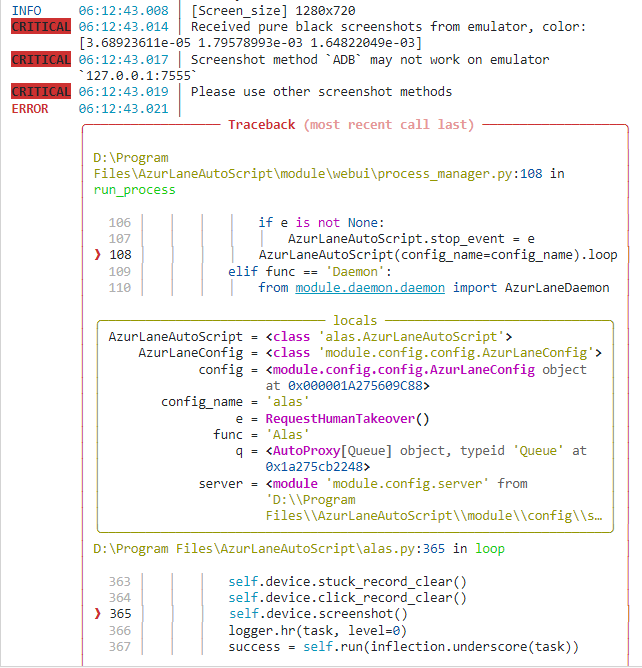Open the module.daemon.daemon link
The width and height of the screenshot is (642, 668).
click(x=370, y=288)
